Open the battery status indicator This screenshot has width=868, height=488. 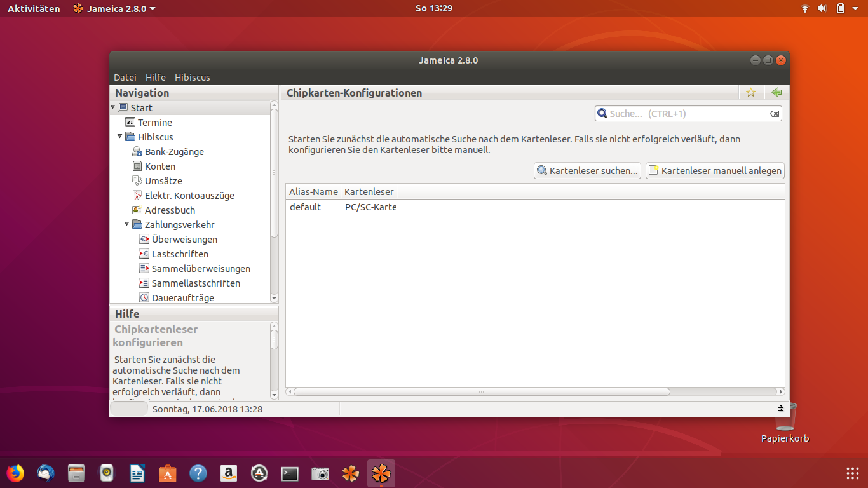pos(840,8)
